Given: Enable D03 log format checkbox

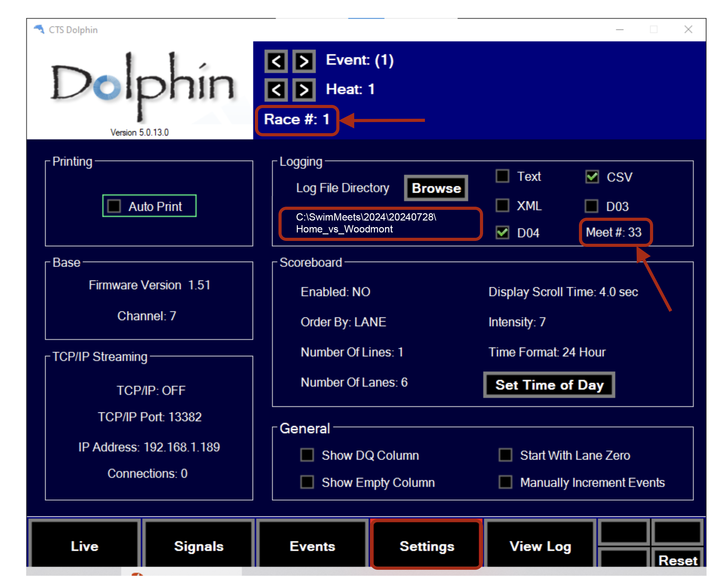Looking at the screenshot, I should pos(592,206).
